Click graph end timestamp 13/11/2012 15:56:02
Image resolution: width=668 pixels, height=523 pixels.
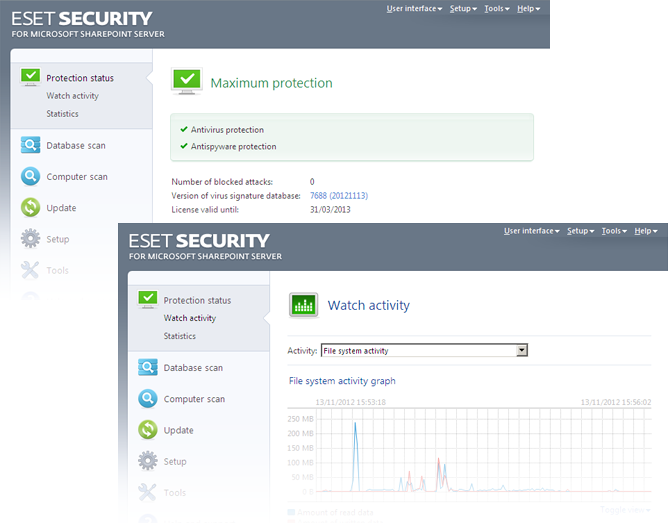click(616, 402)
